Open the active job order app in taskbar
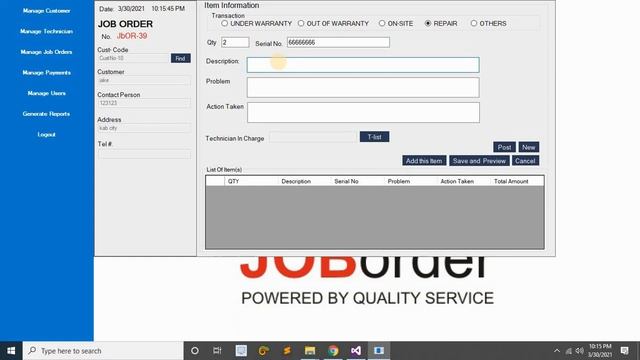 coord(379,351)
